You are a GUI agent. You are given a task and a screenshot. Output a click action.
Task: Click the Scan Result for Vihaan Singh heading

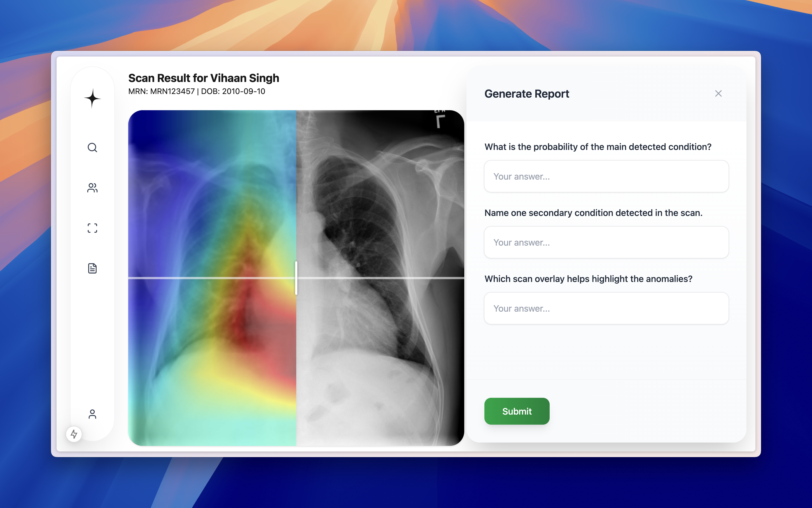pos(204,78)
